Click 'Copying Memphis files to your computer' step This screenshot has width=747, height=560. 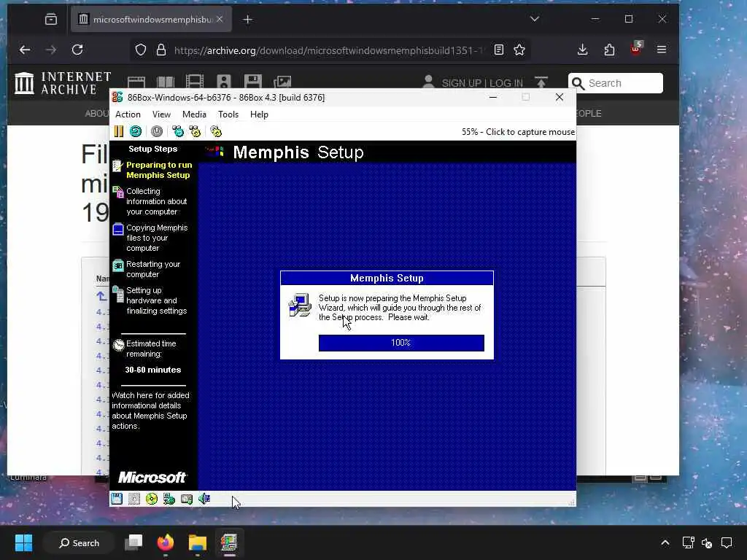(x=157, y=238)
